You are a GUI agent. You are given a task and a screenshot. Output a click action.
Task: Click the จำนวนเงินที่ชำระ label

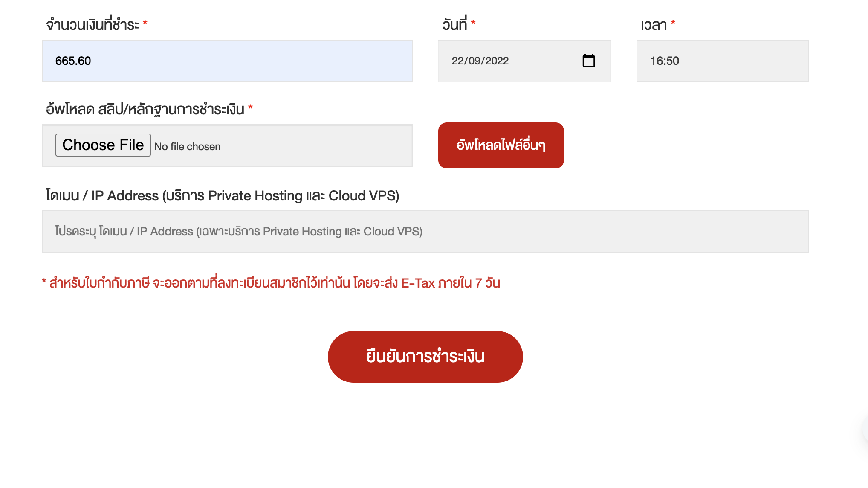93,24
